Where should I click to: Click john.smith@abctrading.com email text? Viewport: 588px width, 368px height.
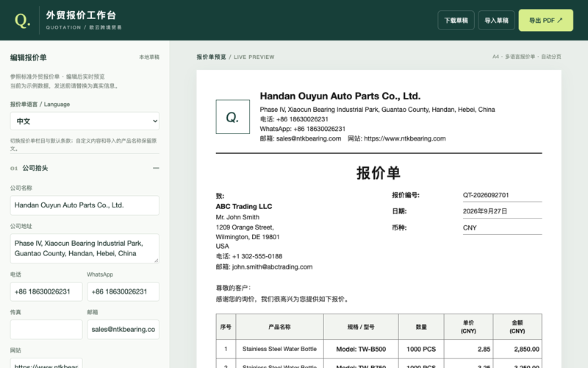(272, 266)
